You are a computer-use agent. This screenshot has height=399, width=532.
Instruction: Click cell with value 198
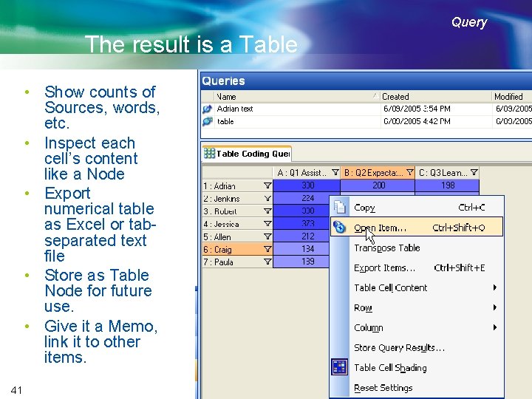[x=447, y=185]
